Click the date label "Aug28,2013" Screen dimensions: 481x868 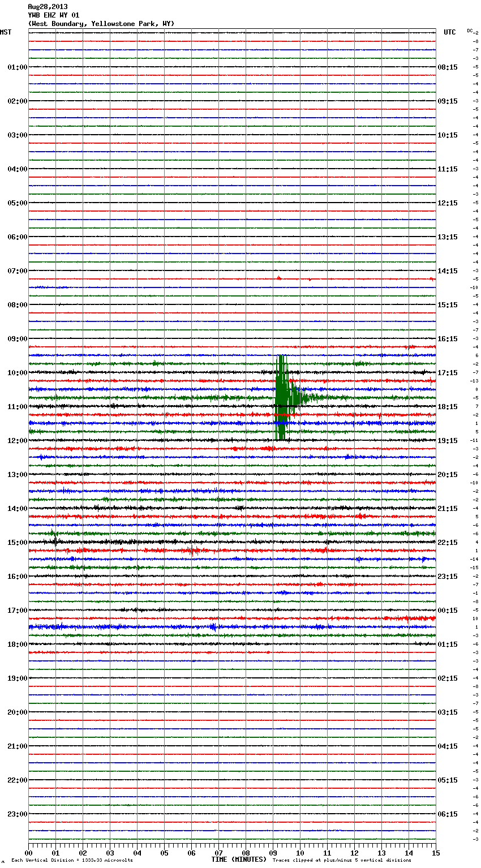coord(48,7)
